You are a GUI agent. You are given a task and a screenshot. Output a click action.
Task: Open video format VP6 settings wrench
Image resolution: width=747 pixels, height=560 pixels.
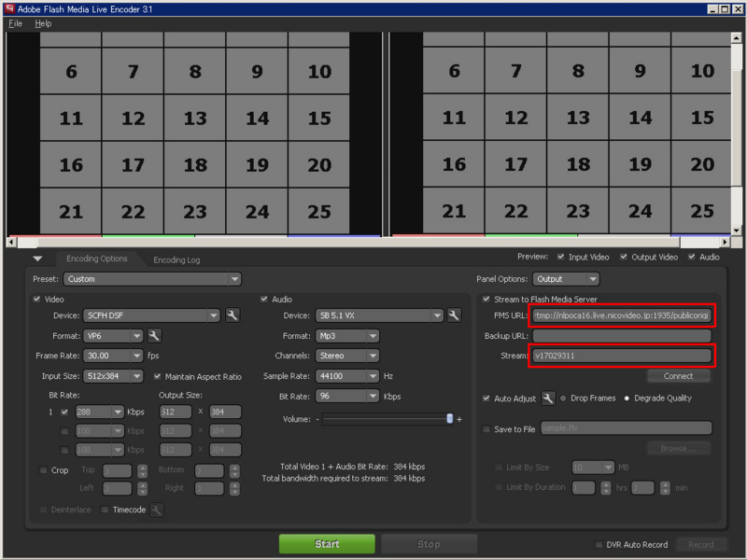[x=154, y=336]
